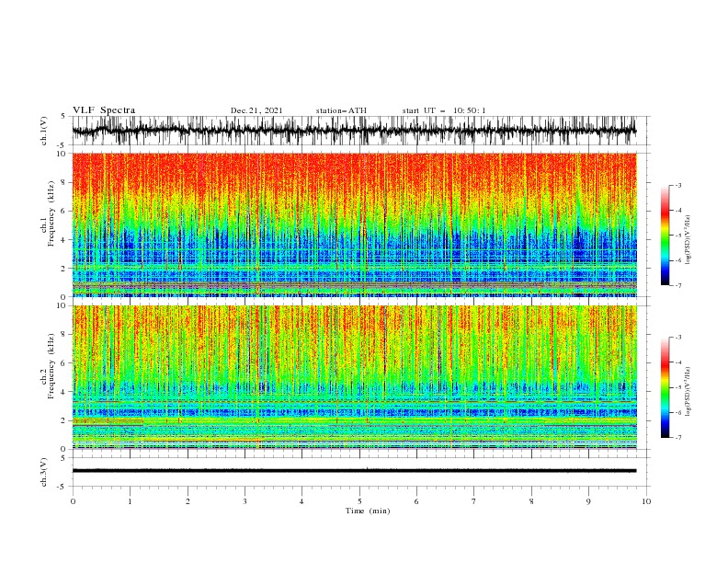Click the 'ch.3(V)' waveform axis label
Image resolution: width=728 pixels, height=563 pixels.
coord(44,472)
